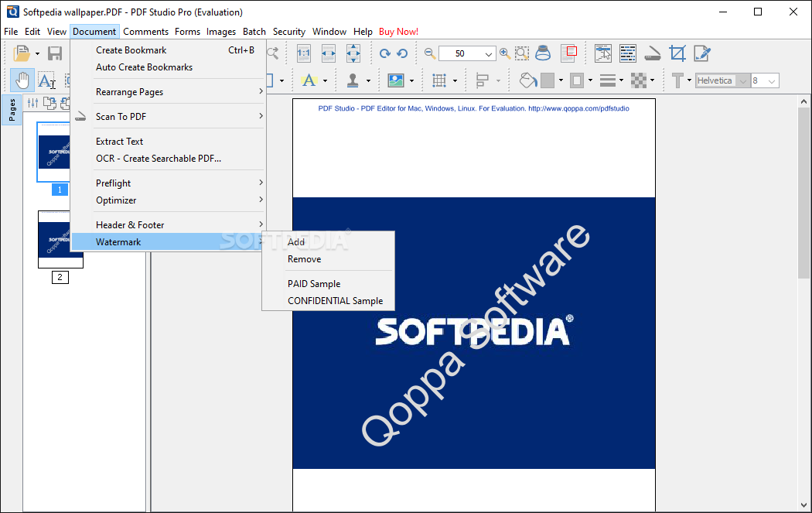Select Remove in Watermark submenu
Image resolution: width=812 pixels, height=513 pixels.
[x=329, y=259]
